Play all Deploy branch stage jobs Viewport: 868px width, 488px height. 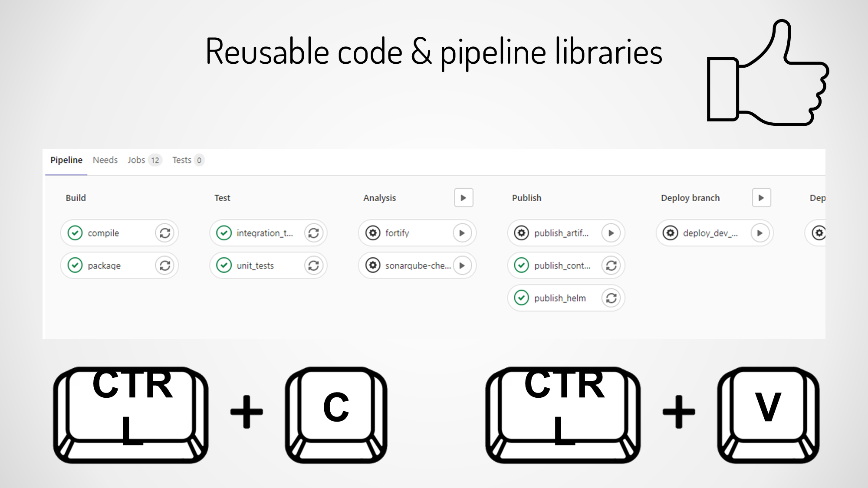click(x=761, y=198)
